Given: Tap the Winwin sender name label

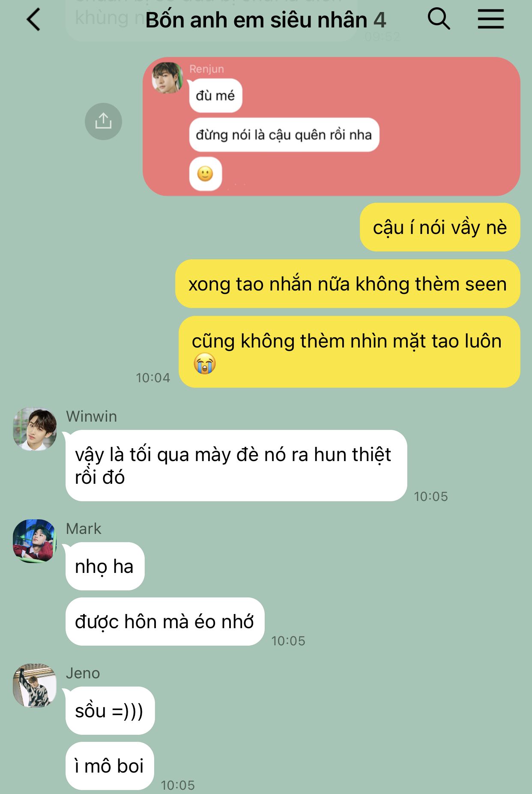Looking at the screenshot, I should coord(91,416).
